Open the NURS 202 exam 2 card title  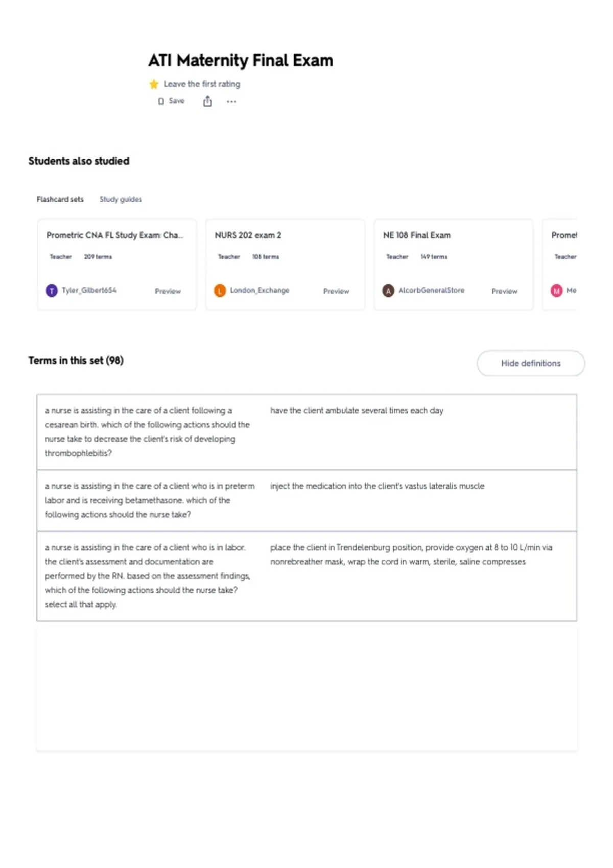tap(248, 235)
